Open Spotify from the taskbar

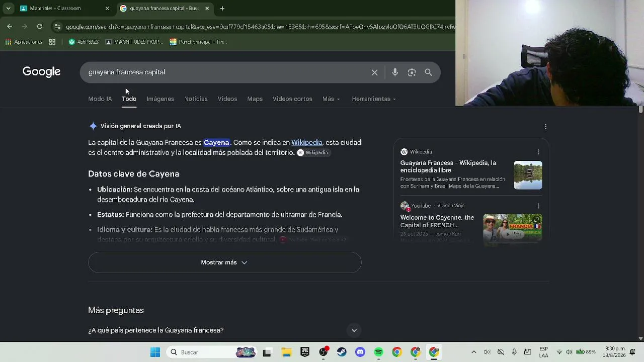(x=379, y=352)
